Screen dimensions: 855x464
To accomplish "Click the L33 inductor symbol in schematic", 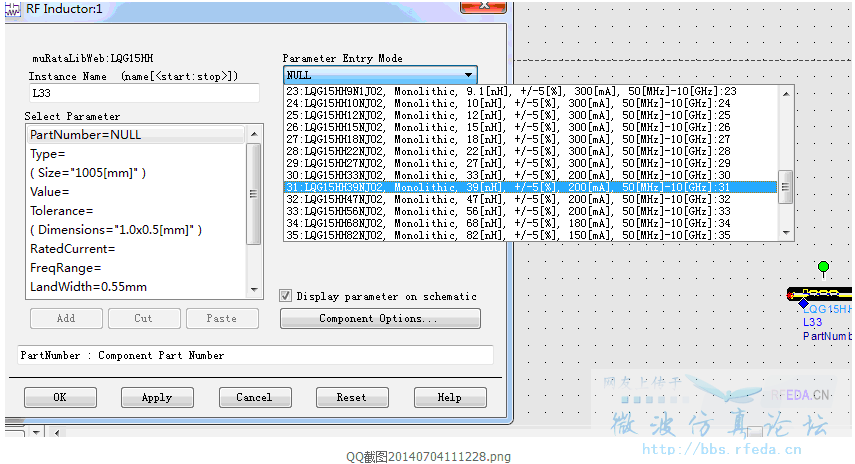I will 820,294.
